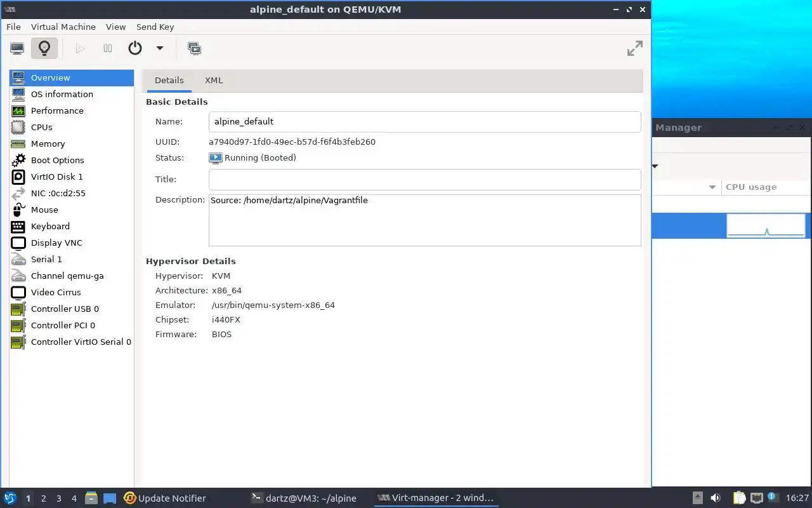Open the shutdown options dropdown arrow
Screen dimensions: 812x508
click(x=160, y=48)
